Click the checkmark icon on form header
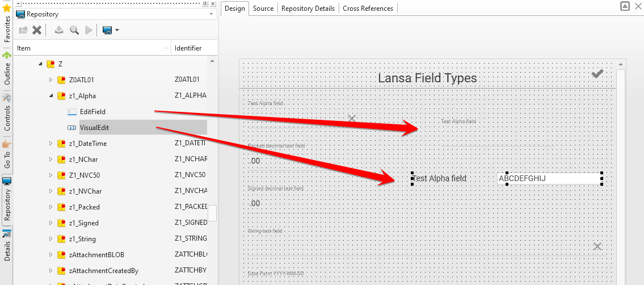The width and height of the screenshot is (644, 285). coord(597,74)
